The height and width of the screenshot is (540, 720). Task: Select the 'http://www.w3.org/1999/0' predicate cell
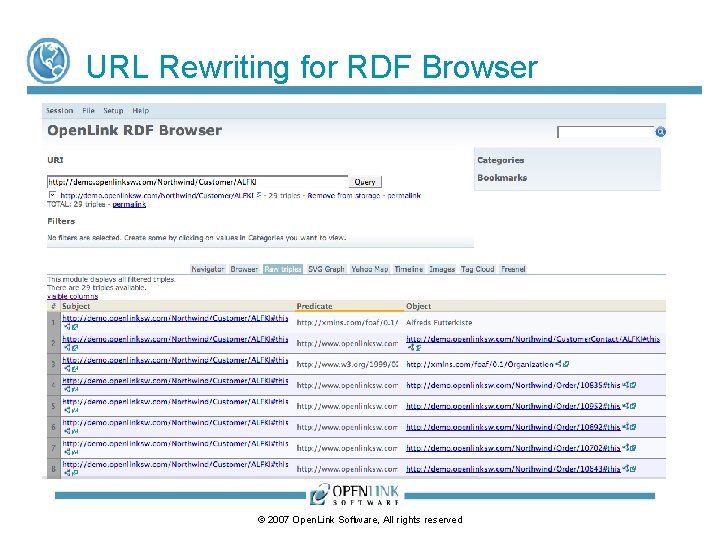347,365
